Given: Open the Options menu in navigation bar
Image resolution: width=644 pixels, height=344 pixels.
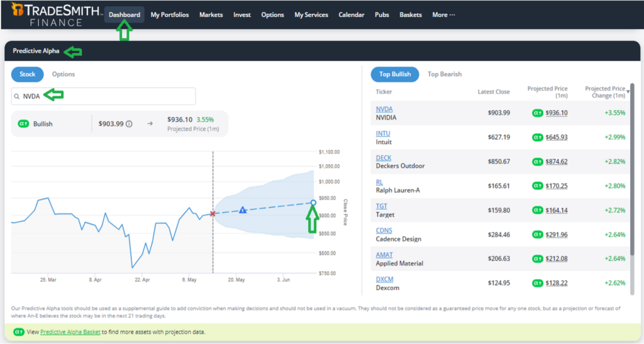Looking at the screenshot, I should [x=273, y=14].
